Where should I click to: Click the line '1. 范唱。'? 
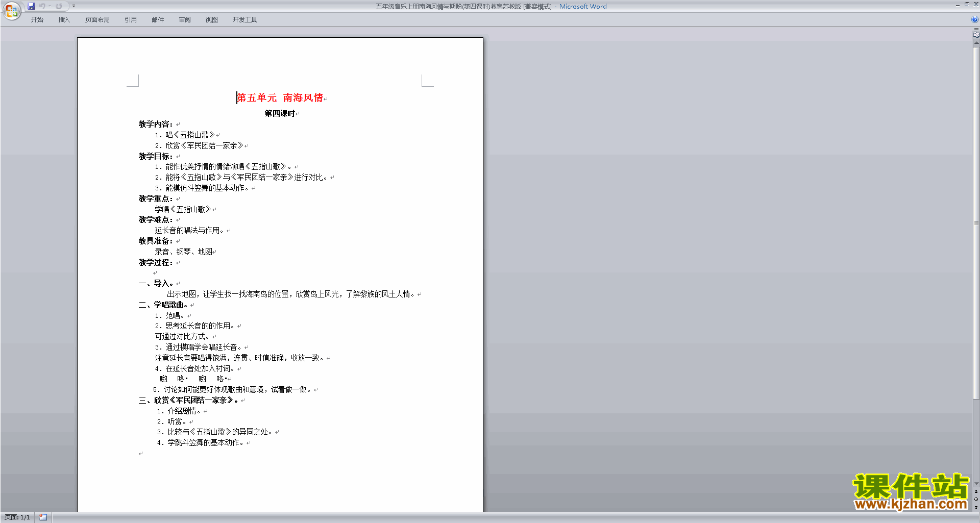(x=170, y=315)
